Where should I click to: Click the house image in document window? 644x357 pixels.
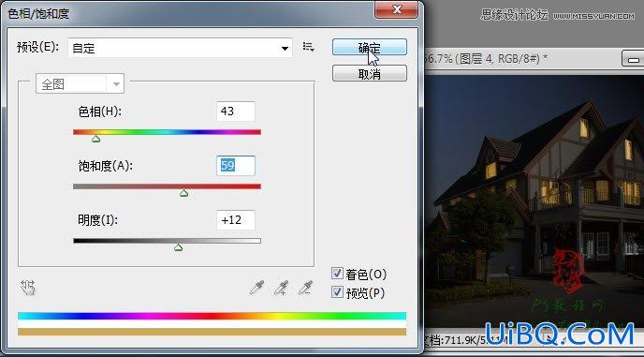click(534, 201)
